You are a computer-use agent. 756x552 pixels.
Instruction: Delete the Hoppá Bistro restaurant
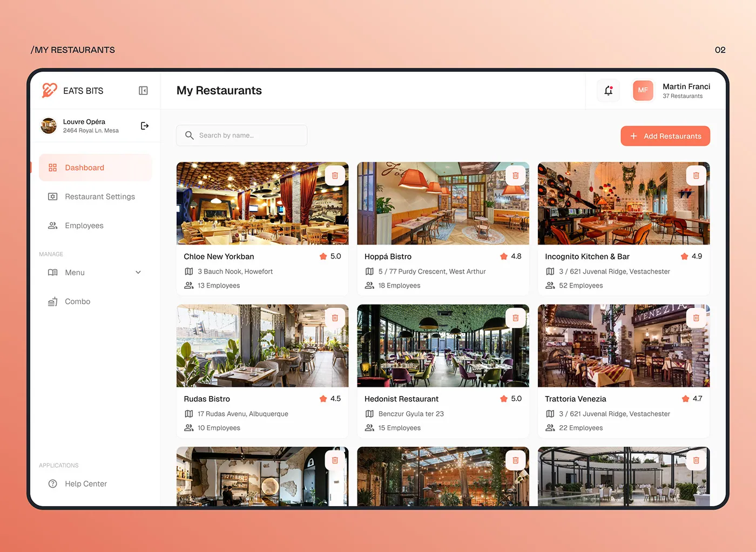point(515,175)
